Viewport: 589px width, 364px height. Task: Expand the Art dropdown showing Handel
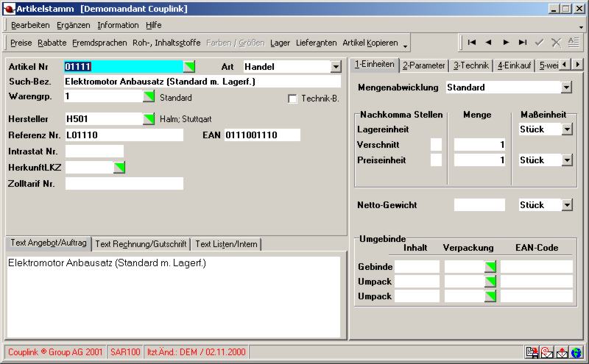pos(336,67)
